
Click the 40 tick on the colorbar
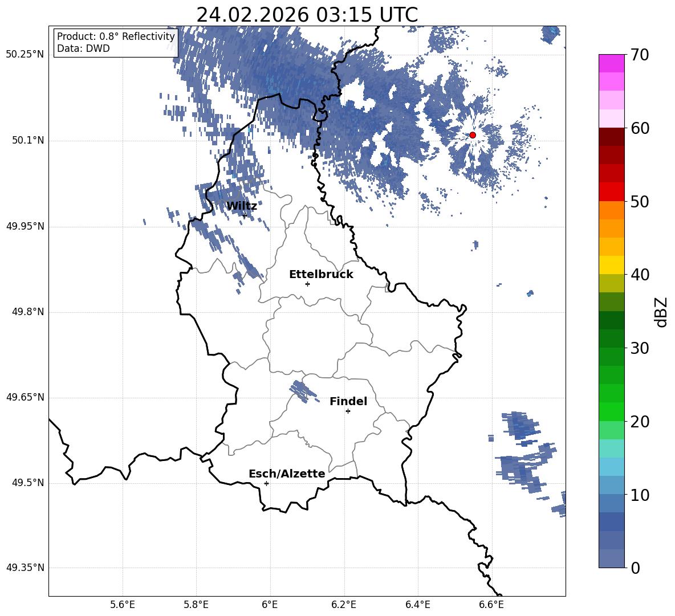[x=639, y=275]
